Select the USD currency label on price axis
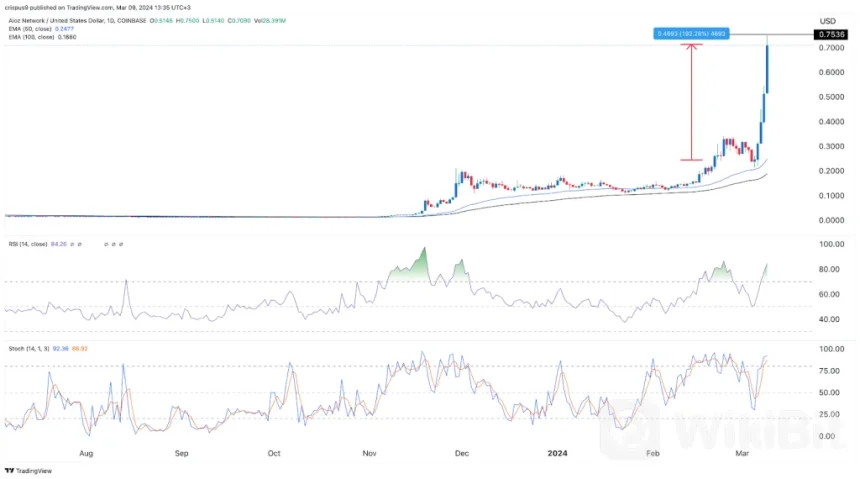Image resolution: width=860 pixels, height=479 pixels. point(827,21)
